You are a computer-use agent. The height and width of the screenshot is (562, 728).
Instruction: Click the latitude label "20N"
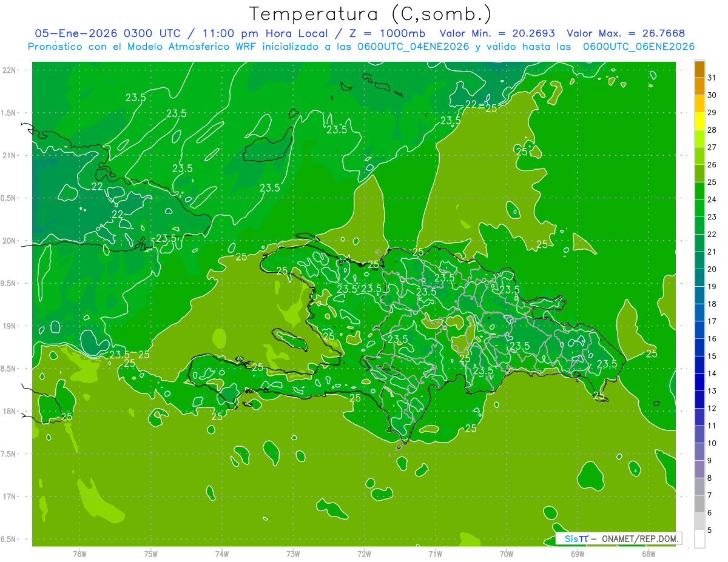coord(9,241)
